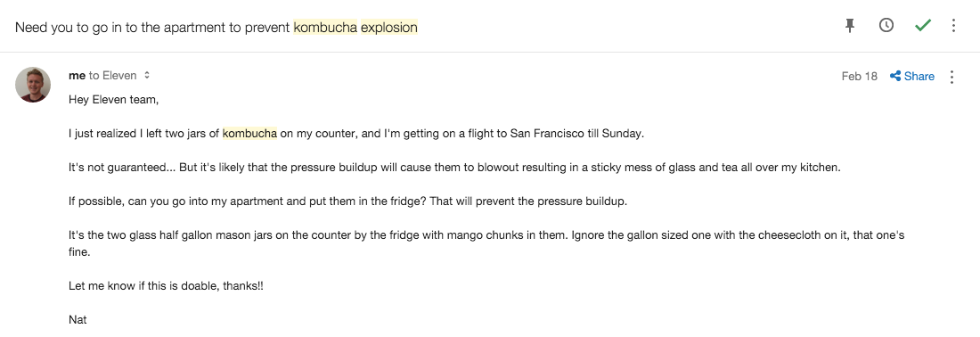Screen dimensions: 980x337
Task: Click the Feb 18 message date
Action: tap(860, 77)
